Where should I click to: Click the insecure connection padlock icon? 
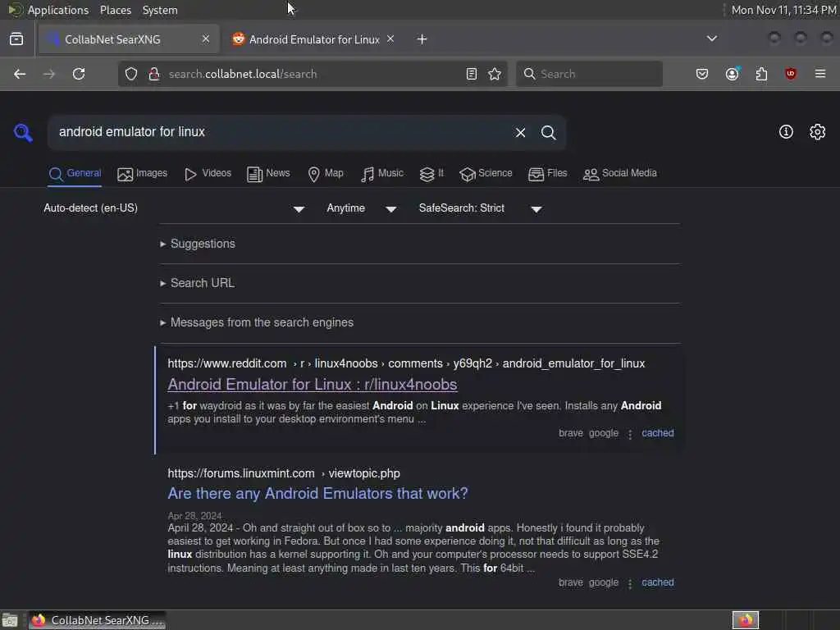tap(154, 74)
